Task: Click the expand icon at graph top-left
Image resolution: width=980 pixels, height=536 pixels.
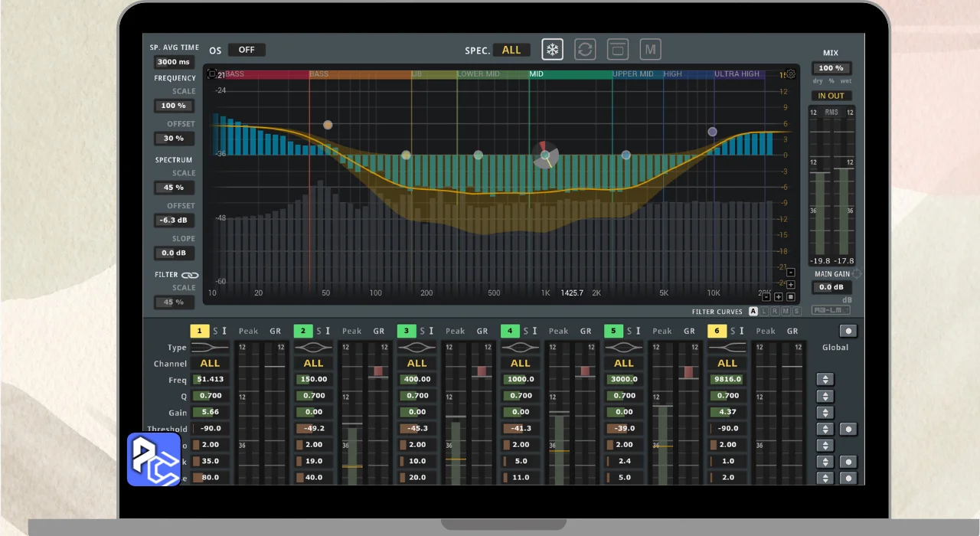Action: pyautogui.click(x=212, y=74)
